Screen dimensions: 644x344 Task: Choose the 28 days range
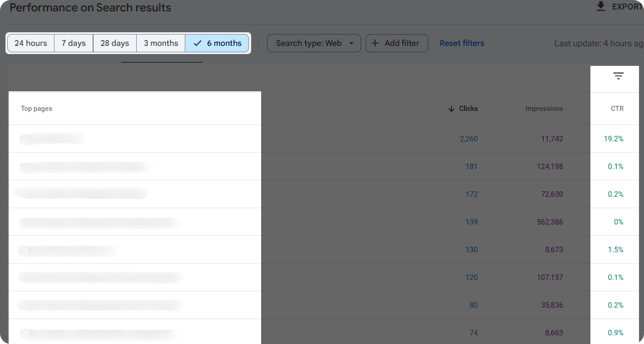click(114, 43)
